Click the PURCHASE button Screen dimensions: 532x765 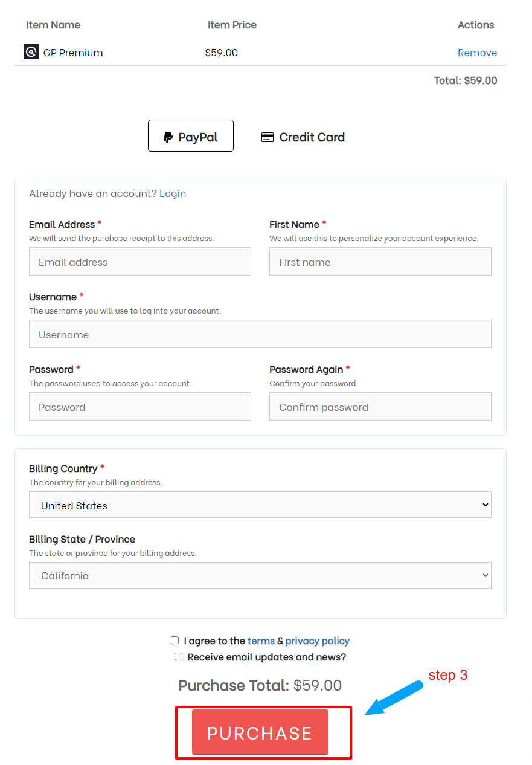(x=260, y=732)
